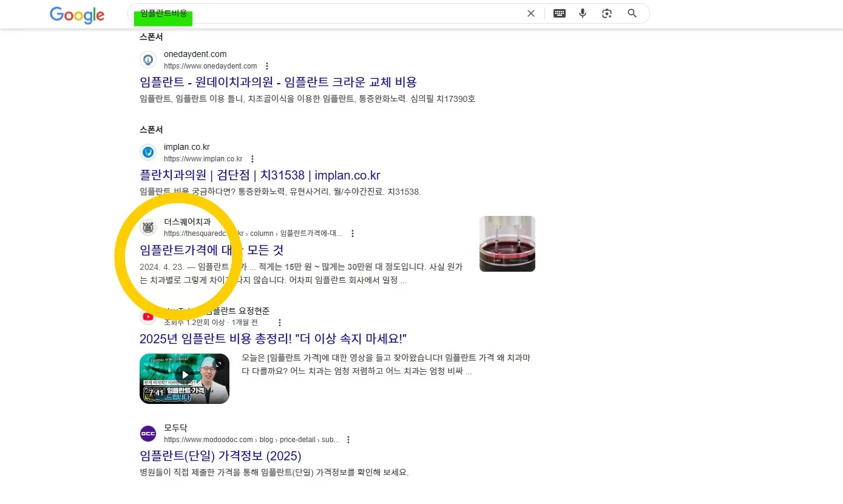Image resolution: width=843 pixels, height=504 pixels.
Task: Click the Google logo
Action: (77, 15)
